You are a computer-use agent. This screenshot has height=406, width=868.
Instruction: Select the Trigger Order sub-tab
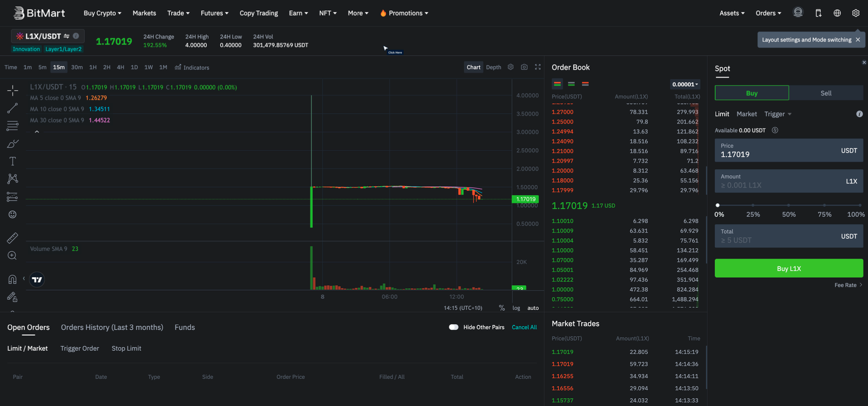(x=79, y=348)
